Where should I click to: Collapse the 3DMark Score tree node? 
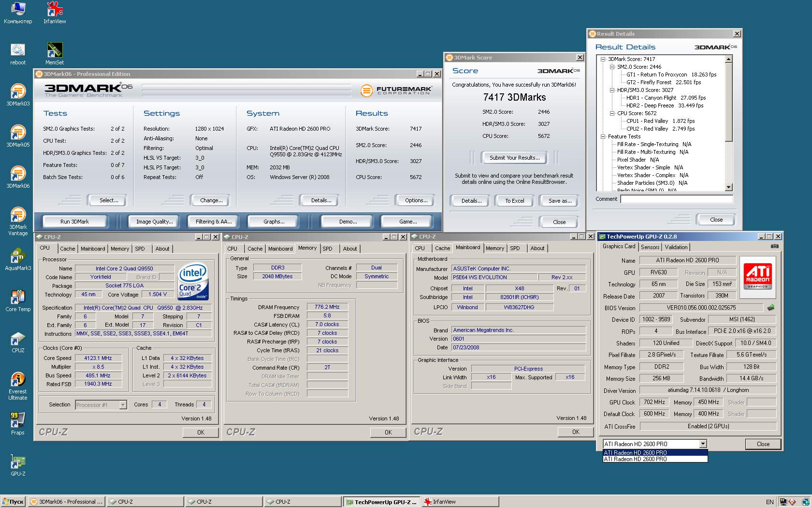coord(603,59)
